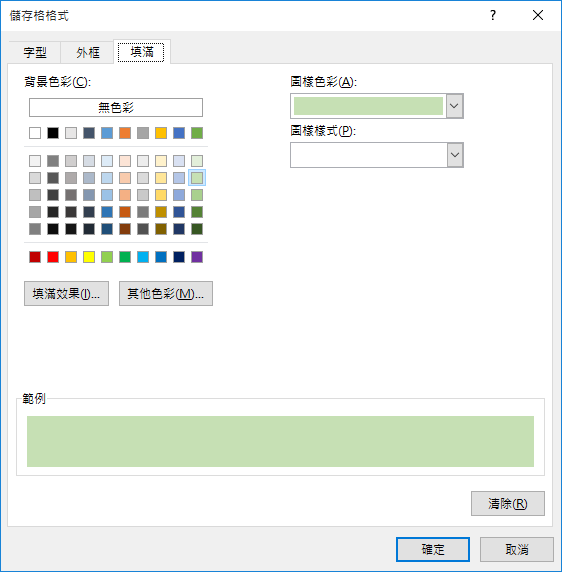
Task: Pick the bright red swatch in standard row
Action: point(53,257)
